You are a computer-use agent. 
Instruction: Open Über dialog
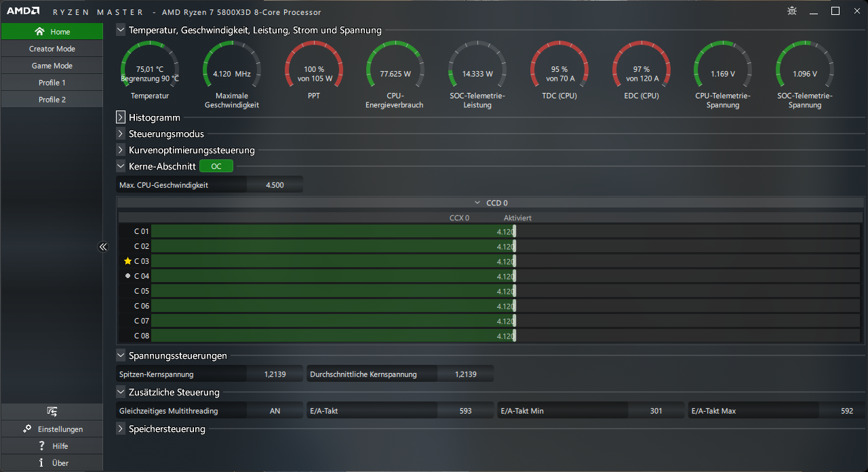(52, 463)
